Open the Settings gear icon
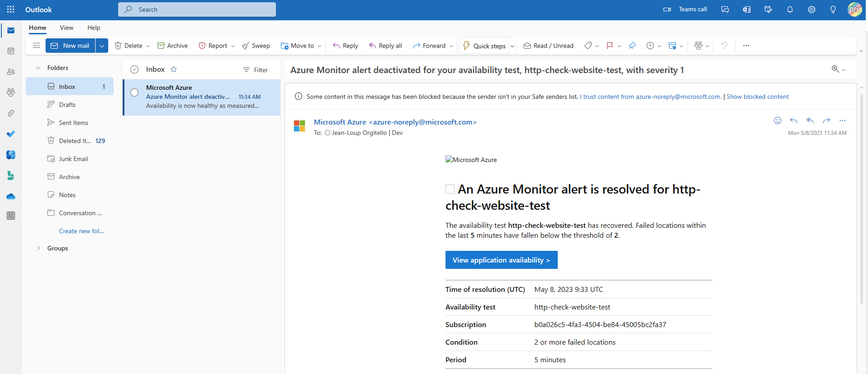Image resolution: width=868 pixels, height=374 pixels. coord(812,9)
